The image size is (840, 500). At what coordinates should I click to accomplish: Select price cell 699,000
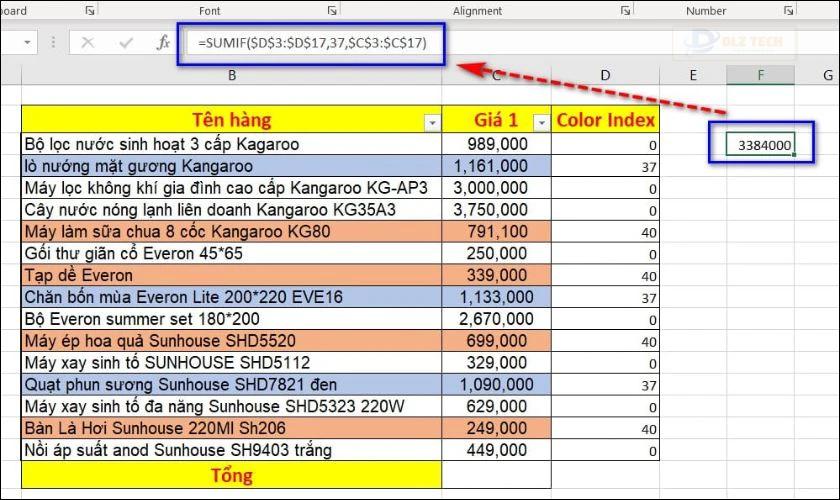click(497, 341)
